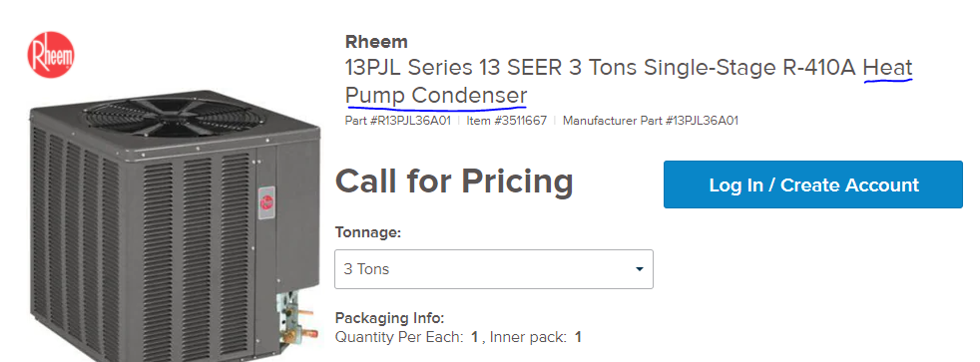Click the caret arrow in Tonnage dropdown
Viewport: 980px width, 362px height.
[640, 269]
